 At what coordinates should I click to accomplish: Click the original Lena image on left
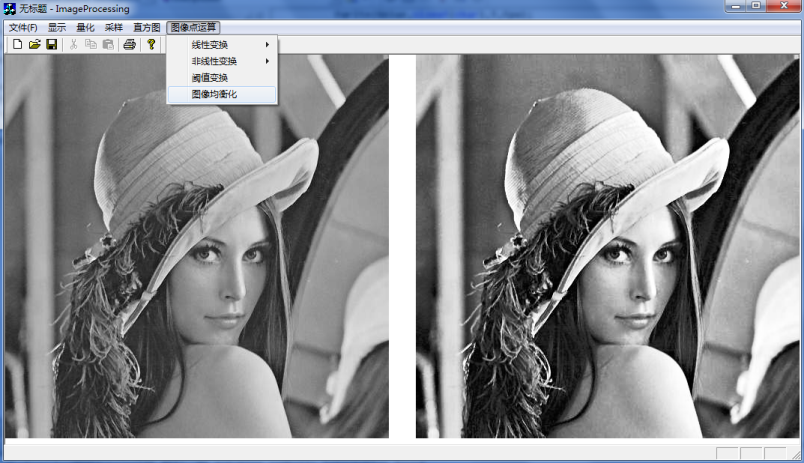click(x=197, y=246)
